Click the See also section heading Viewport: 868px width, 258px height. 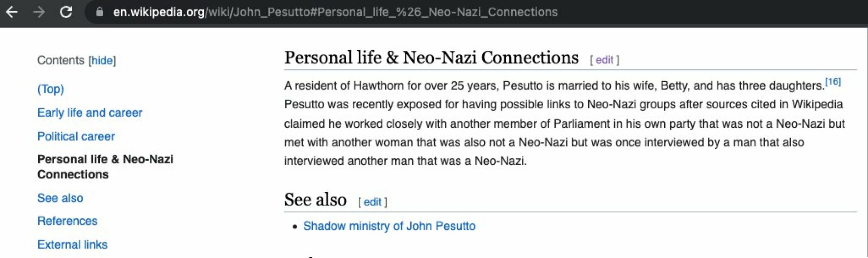tap(315, 200)
